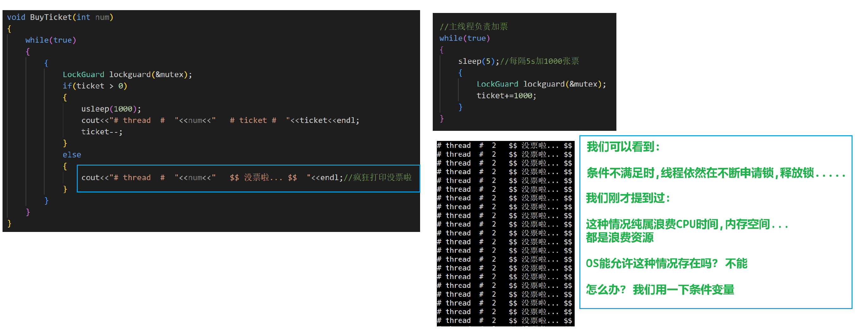Click the "if(ticket > 0)" condition line
This screenshot has height=334, width=868.
tap(95, 86)
